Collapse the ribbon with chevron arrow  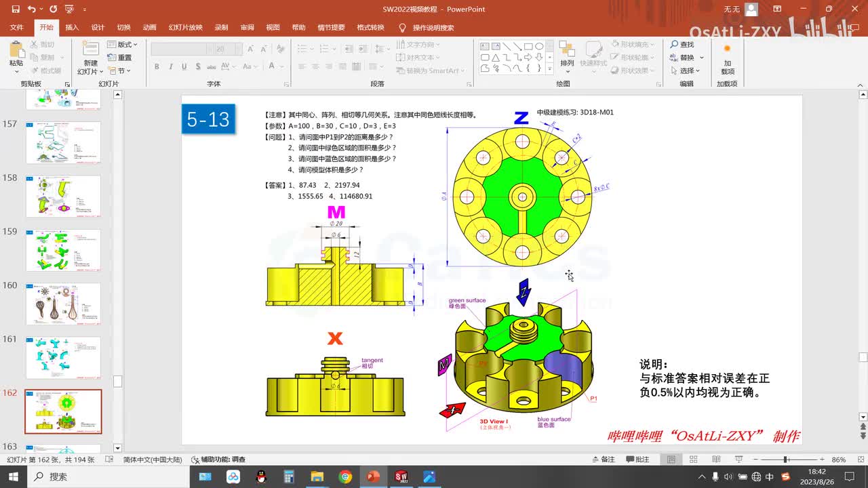coord(860,84)
